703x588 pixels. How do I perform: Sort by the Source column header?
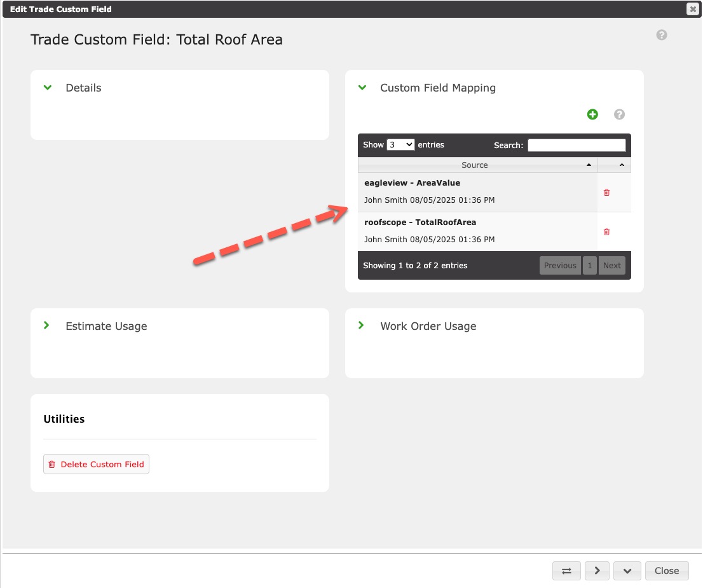pyautogui.click(x=477, y=165)
